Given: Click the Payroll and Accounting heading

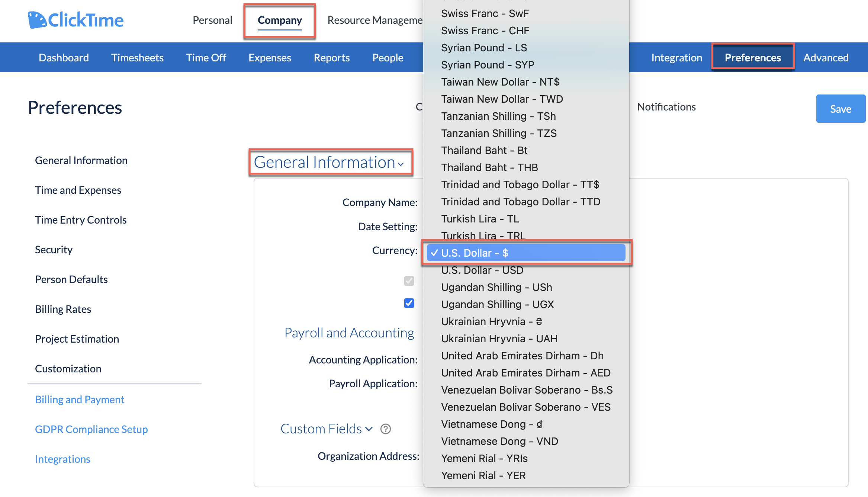Looking at the screenshot, I should 349,333.
